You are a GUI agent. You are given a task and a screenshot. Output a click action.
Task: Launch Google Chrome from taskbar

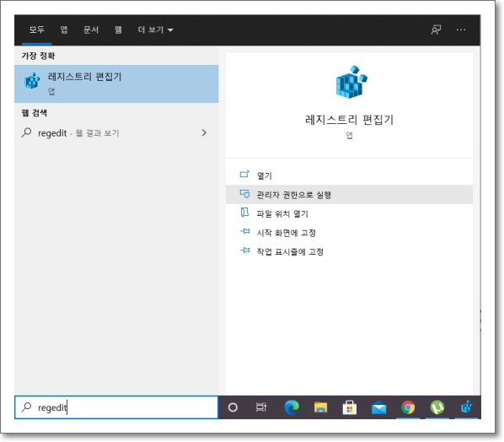(x=408, y=407)
